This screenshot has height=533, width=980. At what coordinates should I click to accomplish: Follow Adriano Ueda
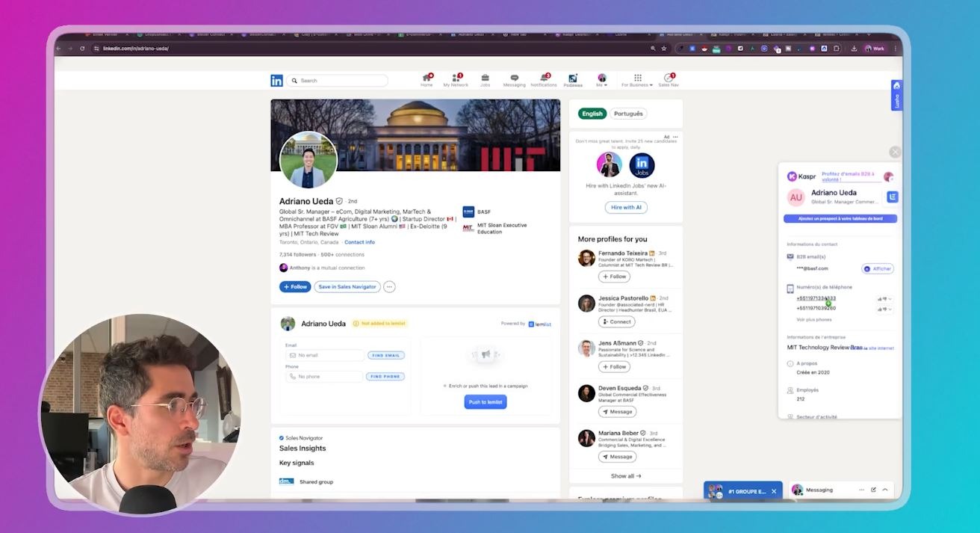(295, 286)
